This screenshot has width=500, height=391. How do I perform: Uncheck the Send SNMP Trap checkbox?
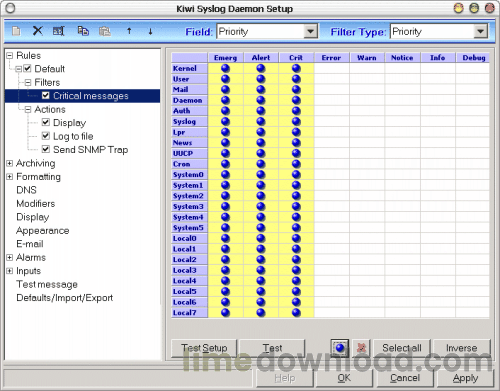pyautogui.click(x=46, y=149)
